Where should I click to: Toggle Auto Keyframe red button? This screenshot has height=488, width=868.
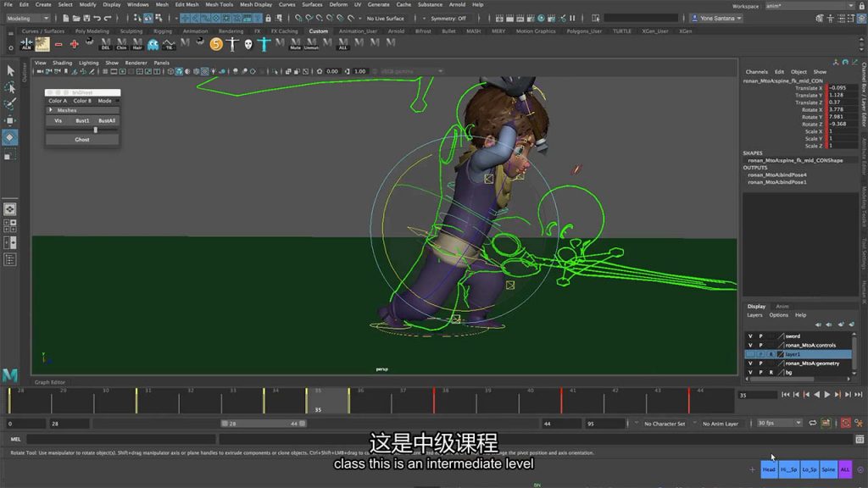pyautogui.click(x=845, y=424)
